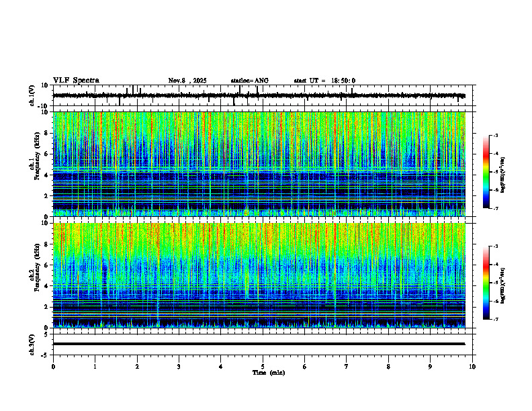Click inside the ch.2 spectrogram panel
The height and width of the screenshot is (411, 532).
pos(259,275)
